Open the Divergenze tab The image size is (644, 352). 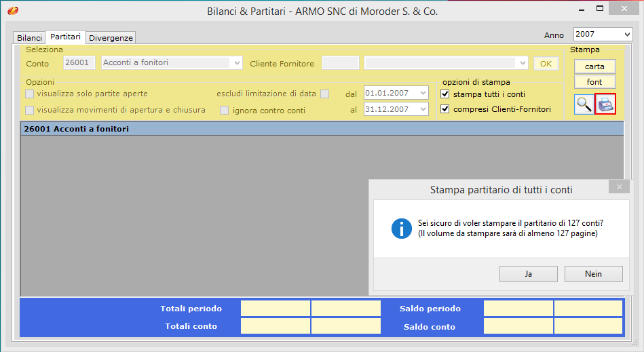[x=111, y=38]
